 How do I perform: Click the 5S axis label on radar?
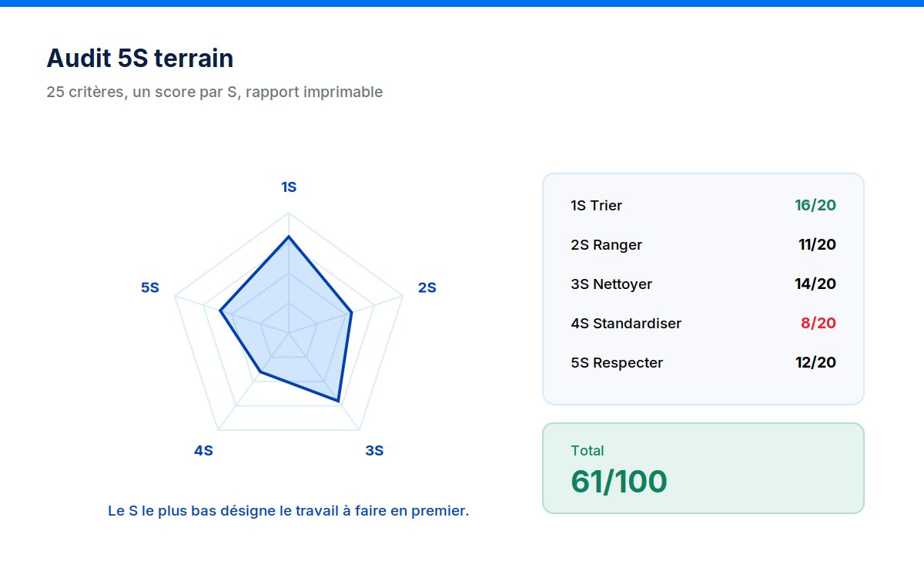(150, 287)
